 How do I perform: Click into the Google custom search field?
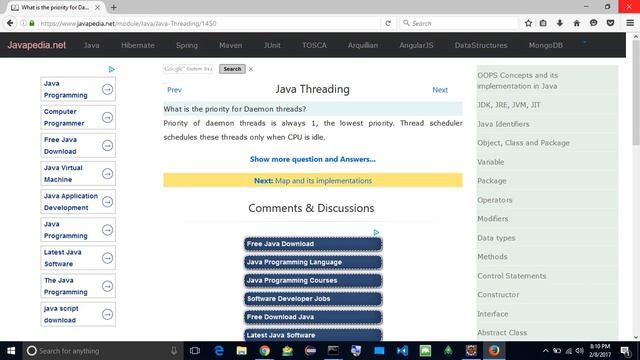(188, 69)
